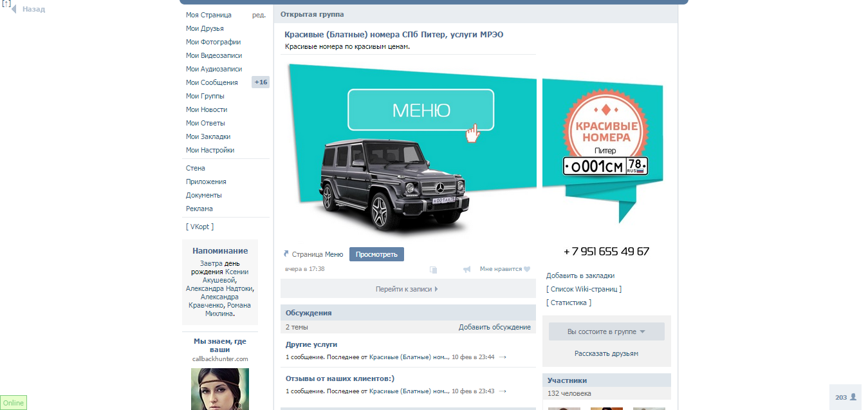Open the Мы знаем, где ваши ad title

[220, 346]
